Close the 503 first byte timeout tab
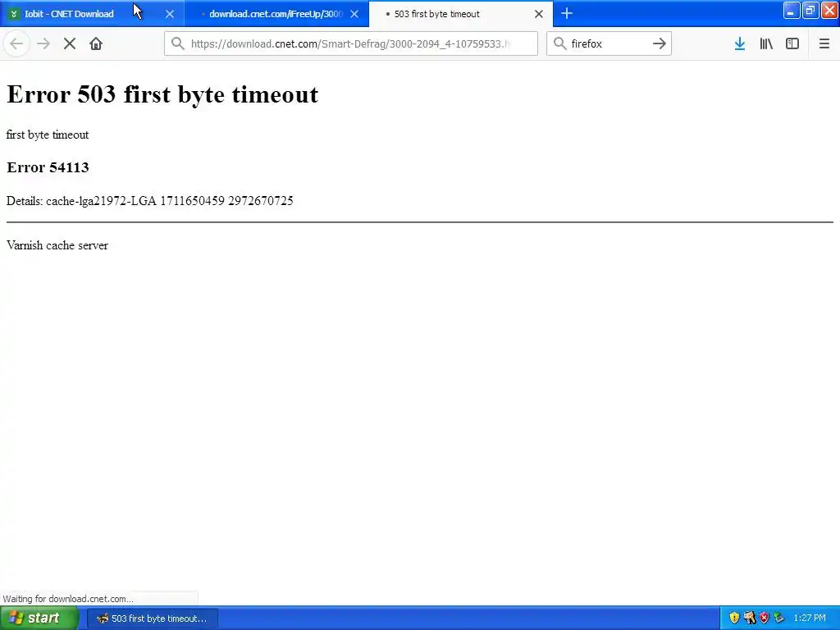840x630 pixels. pos(539,14)
